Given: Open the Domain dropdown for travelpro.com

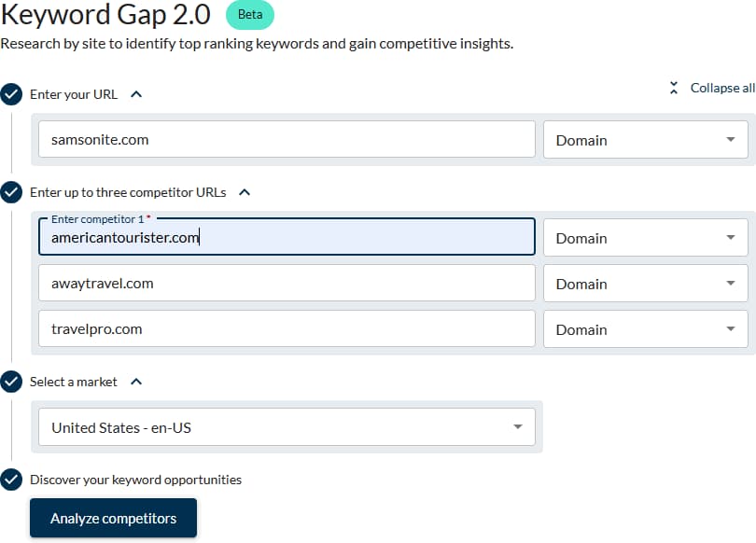Looking at the screenshot, I should point(733,329).
